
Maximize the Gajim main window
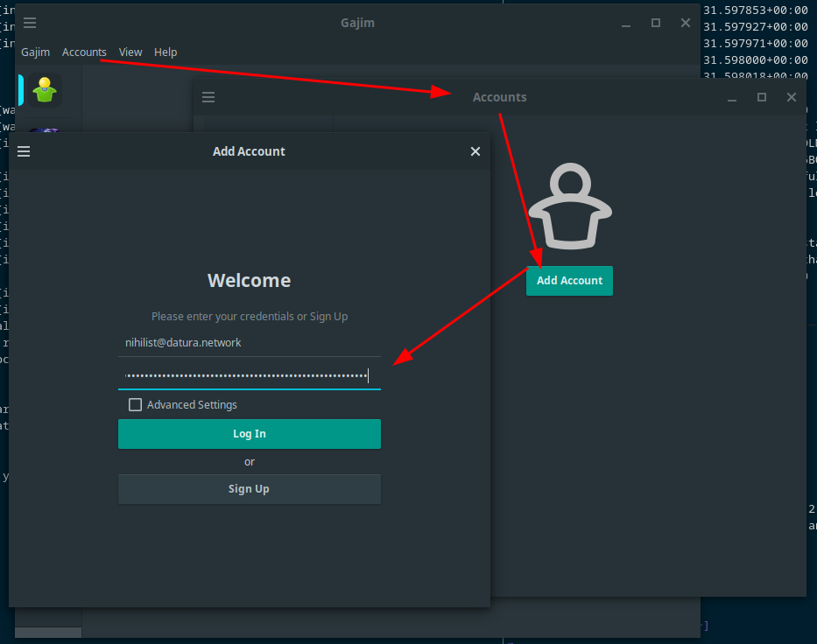click(656, 23)
